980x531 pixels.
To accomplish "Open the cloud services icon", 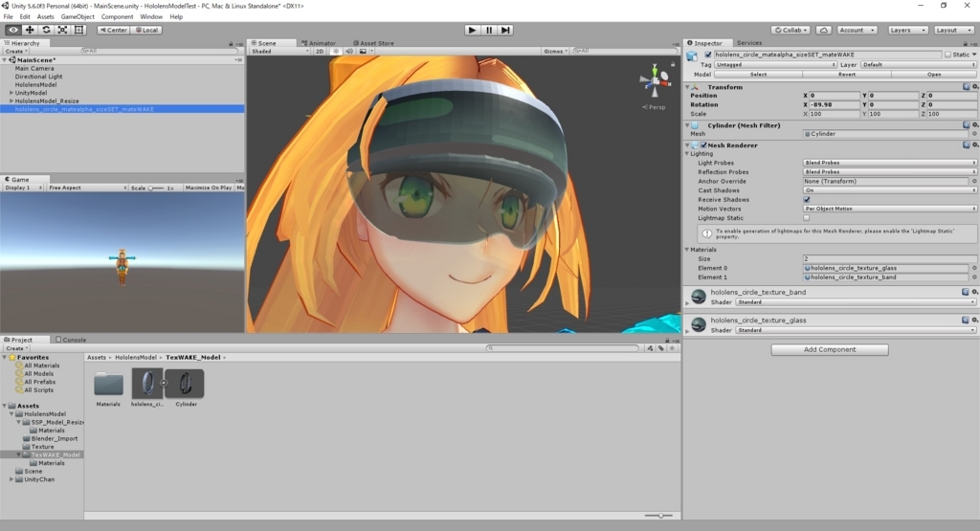I will click(824, 30).
